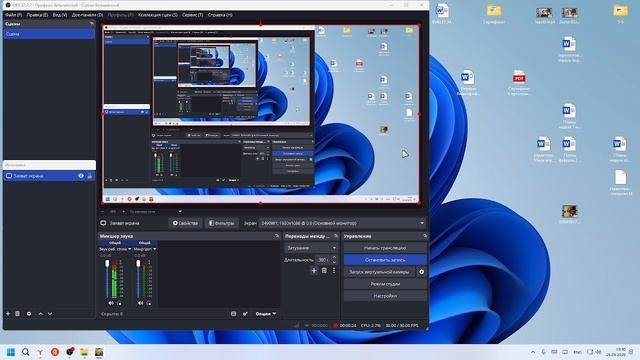Open File Explorer from taskbar
The height and width of the screenshot is (360, 640).
click(x=84, y=352)
